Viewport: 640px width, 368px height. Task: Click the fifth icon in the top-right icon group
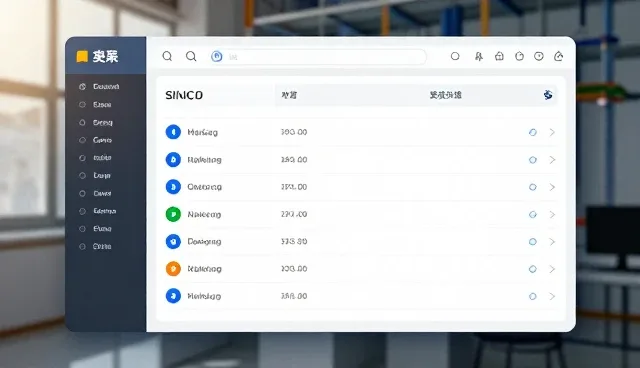539,56
